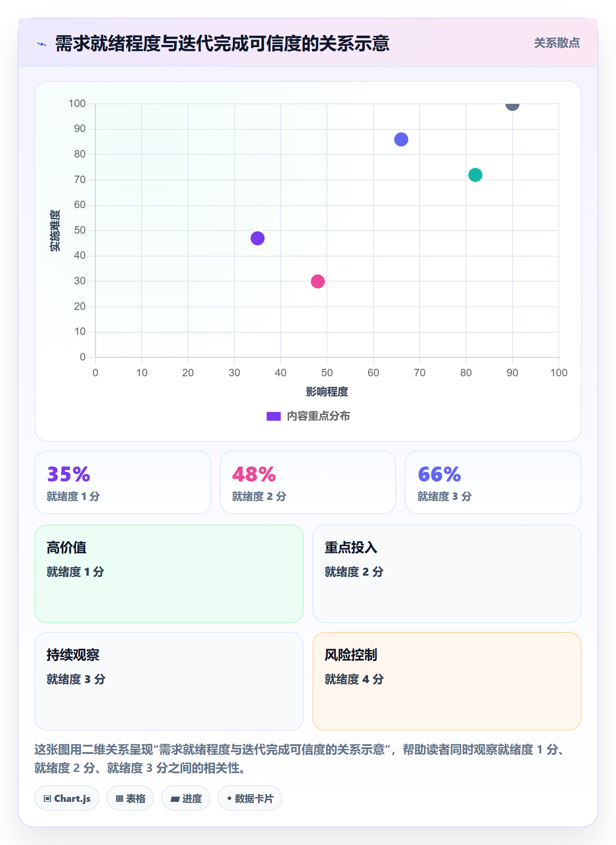Click the 影响程度 x-axis title
The height and width of the screenshot is (845, 616).
coord(327,392)
